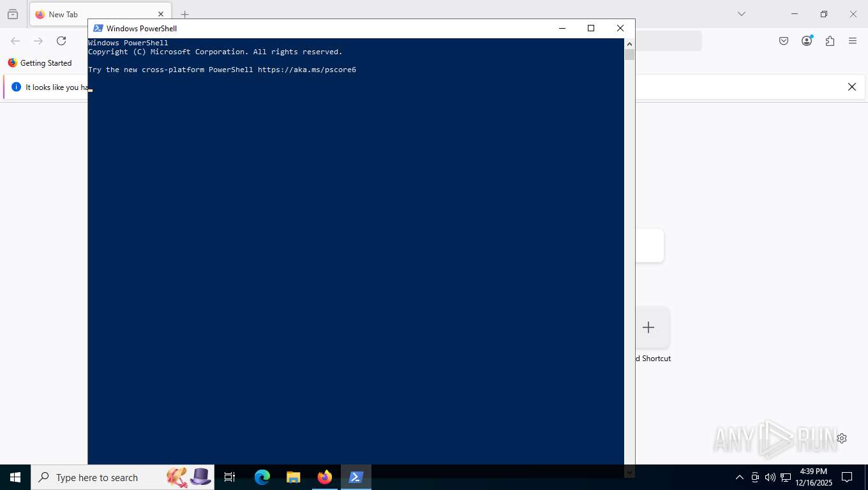
Task: Minimize the PowerShell window
Action: click(x=562, y=28)
